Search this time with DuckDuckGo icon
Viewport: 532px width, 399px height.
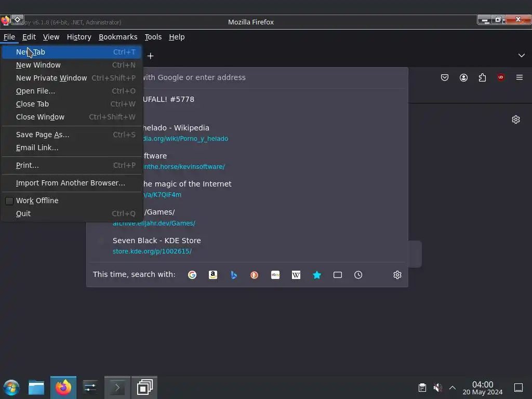coord(254,275)
